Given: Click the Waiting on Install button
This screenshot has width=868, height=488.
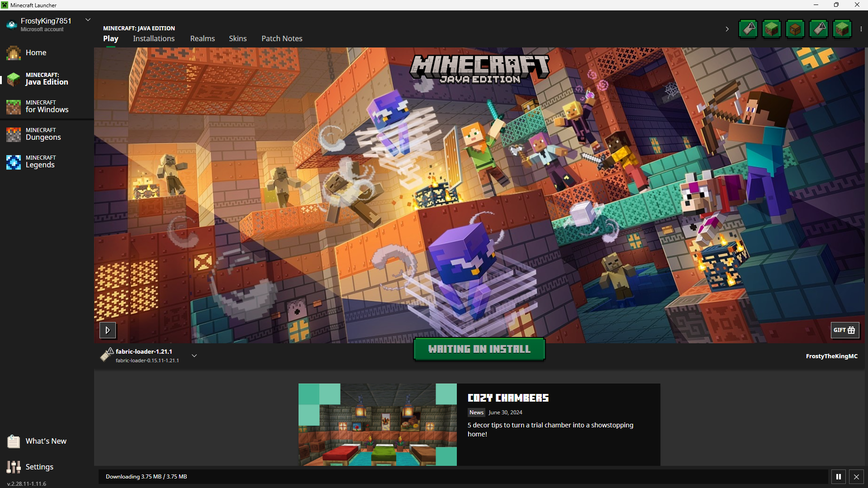Looking at the screenshot, I should 479,349.
